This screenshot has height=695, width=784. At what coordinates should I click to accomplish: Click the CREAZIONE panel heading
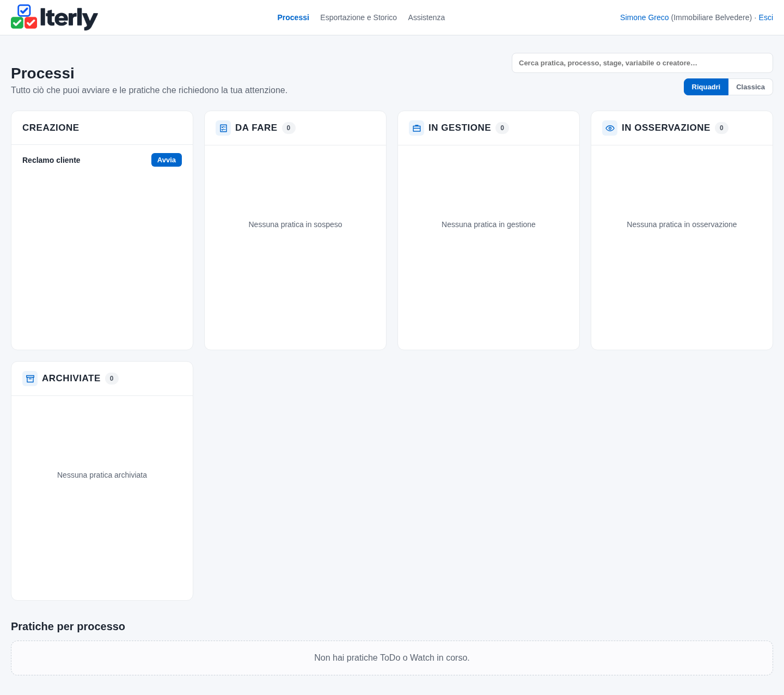coord(51,128)
